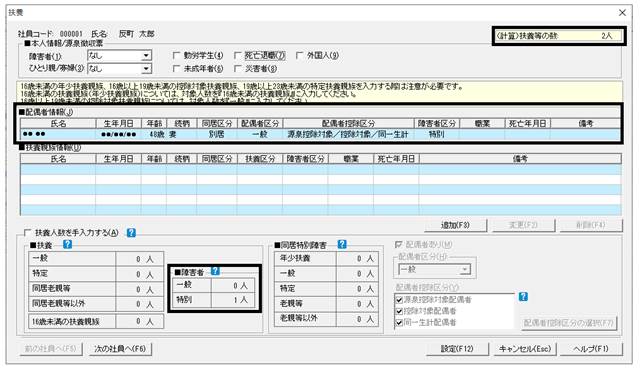Click 変更(F2) button
The width and height of the screenshot is (642, 373).
(x=523, y=225)
